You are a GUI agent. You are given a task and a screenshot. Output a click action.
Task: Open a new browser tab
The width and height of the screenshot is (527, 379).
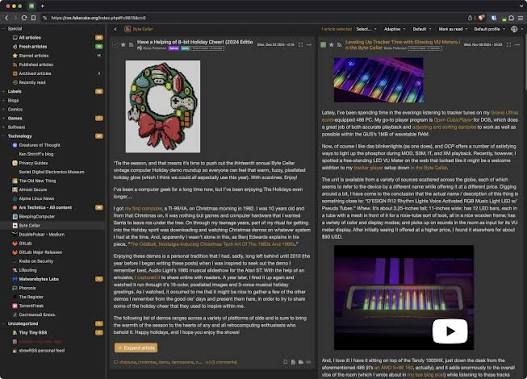(x=42, y=6)
